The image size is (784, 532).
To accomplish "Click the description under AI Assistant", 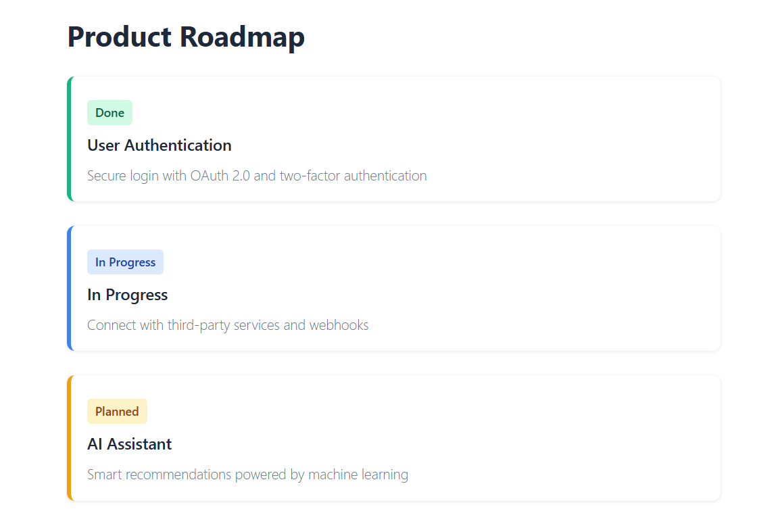I will coord(247,475).
